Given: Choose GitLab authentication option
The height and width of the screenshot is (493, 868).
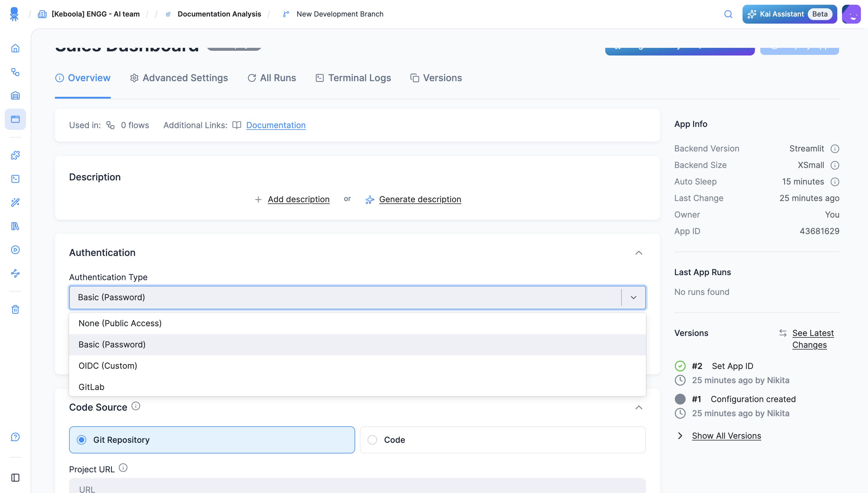Looking at the screenshot, I should point(358,387).
